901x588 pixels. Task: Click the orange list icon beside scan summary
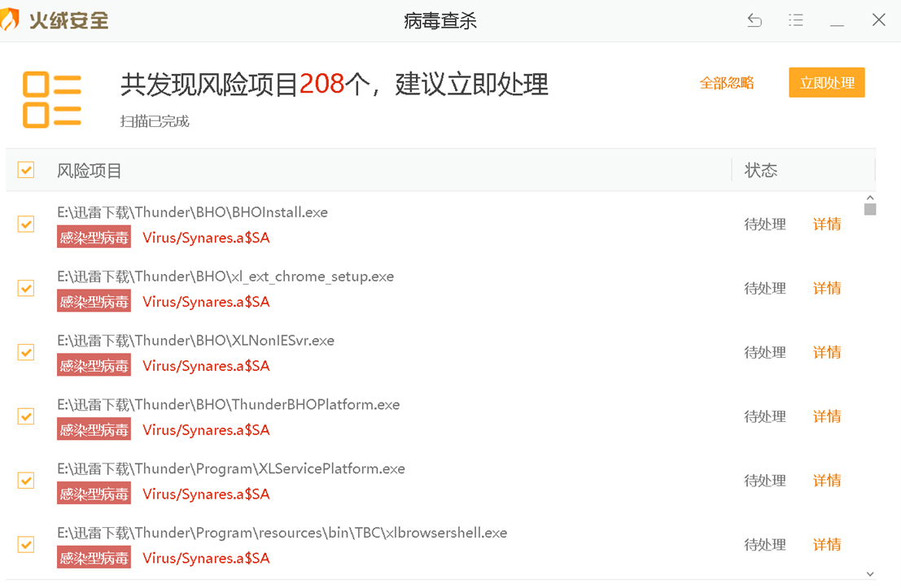(x=52, y=99)
